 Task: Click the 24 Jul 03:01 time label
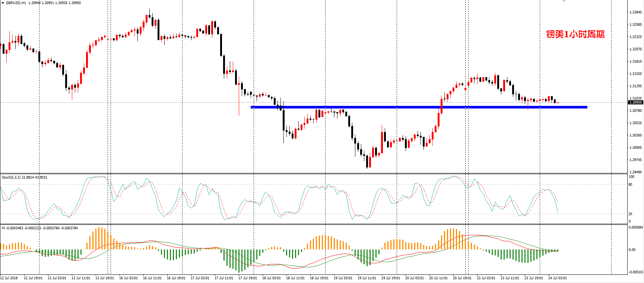(558, 278)
